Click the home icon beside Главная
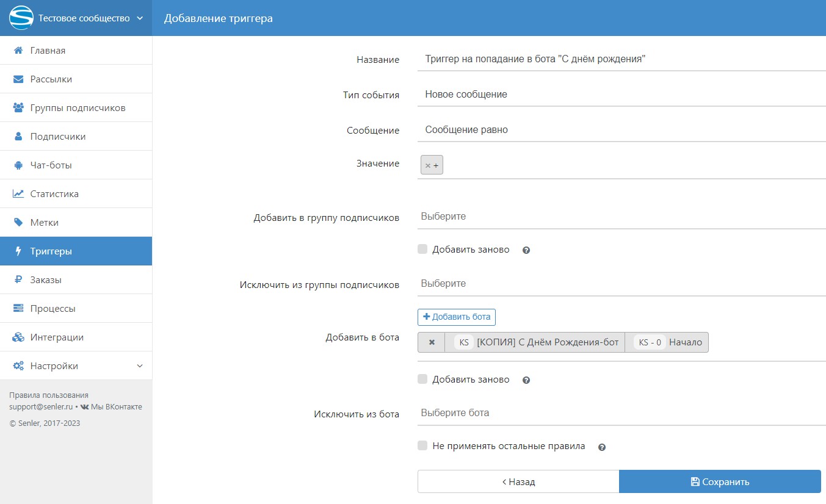 point(18,51)
